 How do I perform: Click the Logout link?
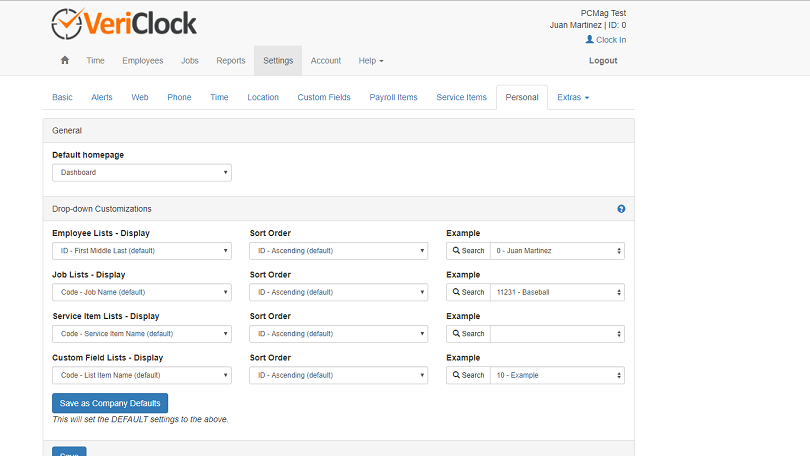[603, 60]
